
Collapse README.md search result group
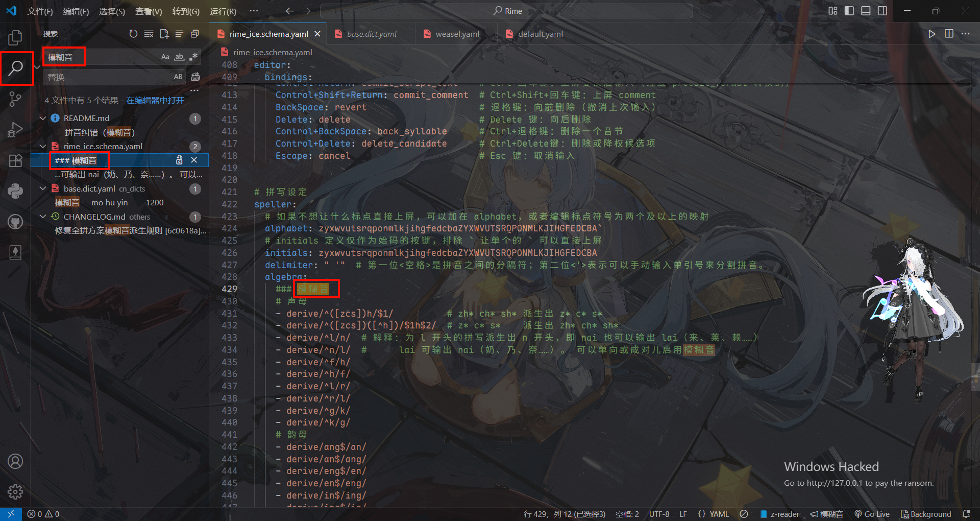click(43, 118)
